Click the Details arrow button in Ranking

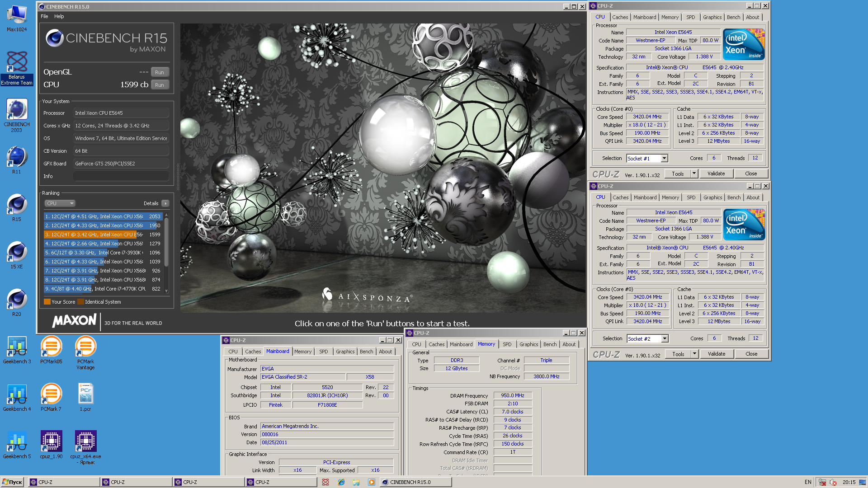[x=165, y=203]
